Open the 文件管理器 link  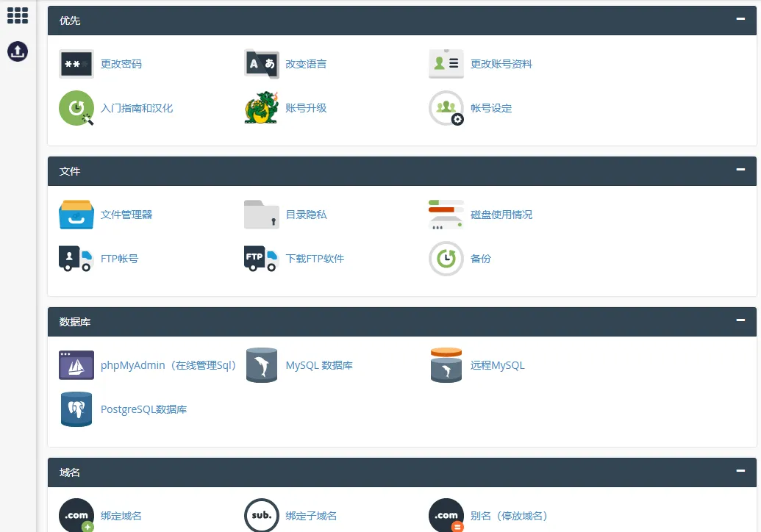(x=126, y=215)
